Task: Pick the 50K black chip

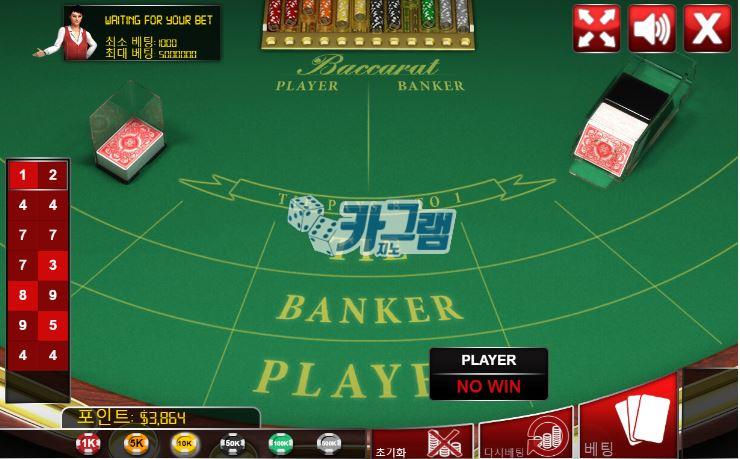Action: coord(233,443)
